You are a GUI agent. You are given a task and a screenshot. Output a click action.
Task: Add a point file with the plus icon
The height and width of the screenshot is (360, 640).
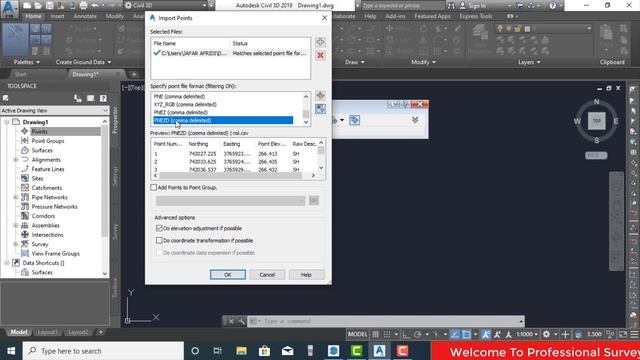coord(320,42)
